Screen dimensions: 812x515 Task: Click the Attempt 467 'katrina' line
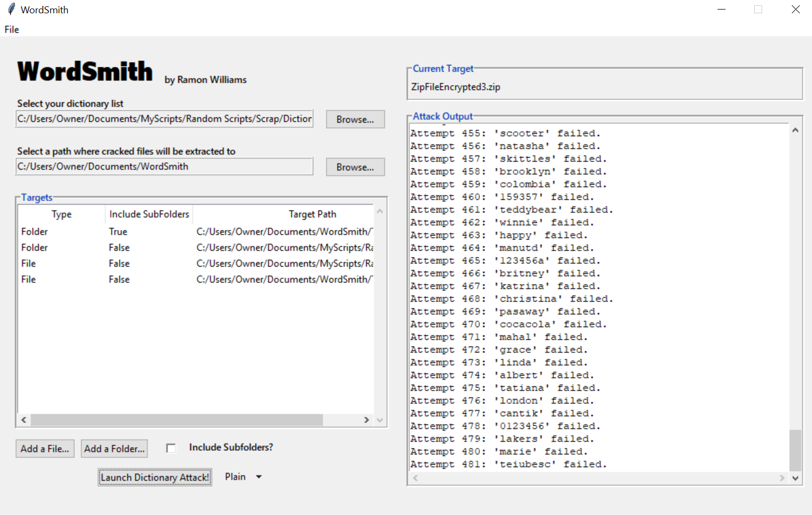(x=505, y=286)
